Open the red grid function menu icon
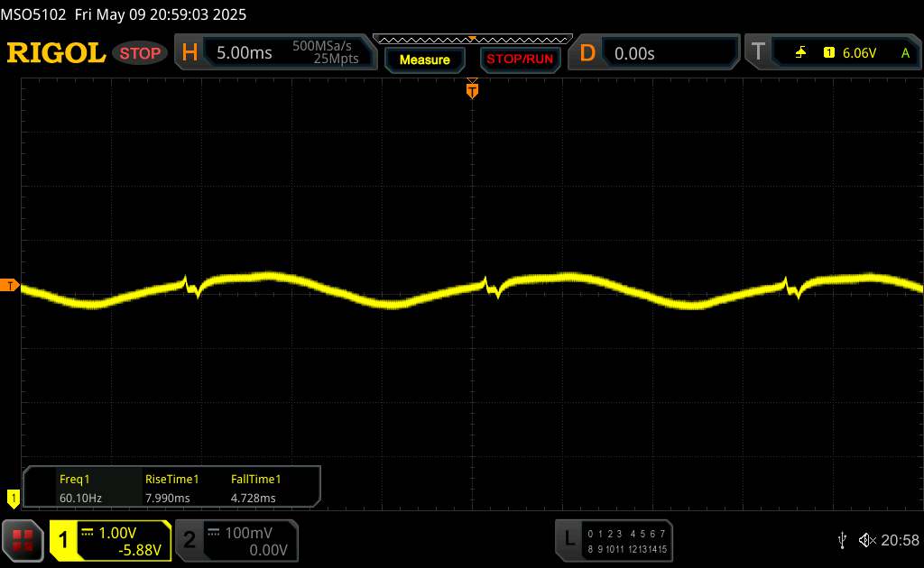Screen dimensions: 924x568 (23, 539)
